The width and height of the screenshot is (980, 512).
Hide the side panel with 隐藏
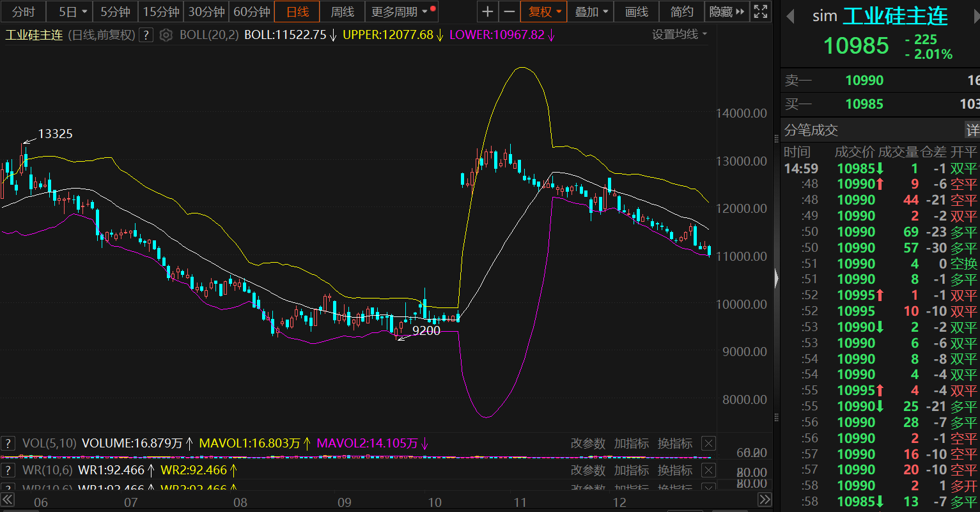click(x=727, y=12)
